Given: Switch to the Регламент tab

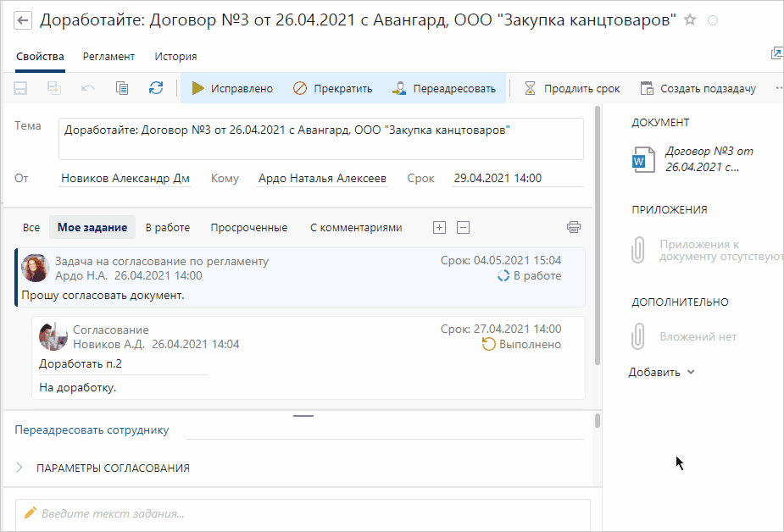Looking at the screenshot, I should [108, 57].
